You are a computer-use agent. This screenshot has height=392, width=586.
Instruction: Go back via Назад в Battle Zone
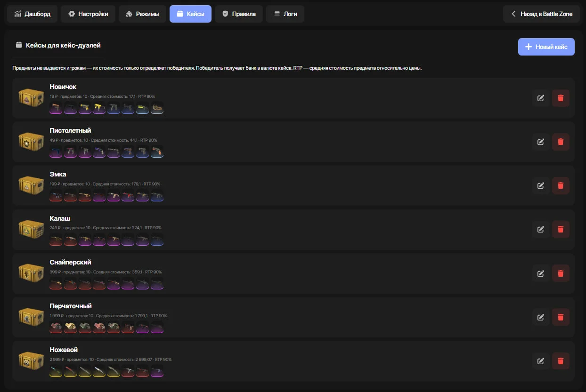542,14
